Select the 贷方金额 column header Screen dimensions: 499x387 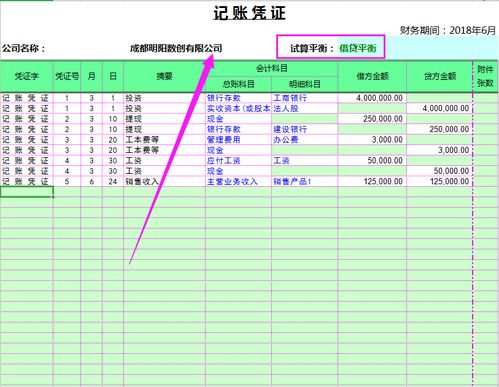tap(440, 76)
